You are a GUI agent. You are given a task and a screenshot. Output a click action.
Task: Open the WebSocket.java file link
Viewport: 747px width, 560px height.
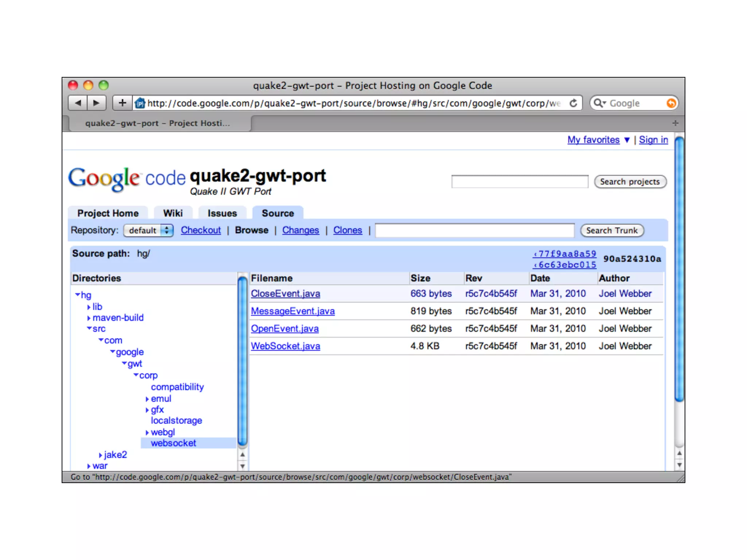tap(285, 346)
